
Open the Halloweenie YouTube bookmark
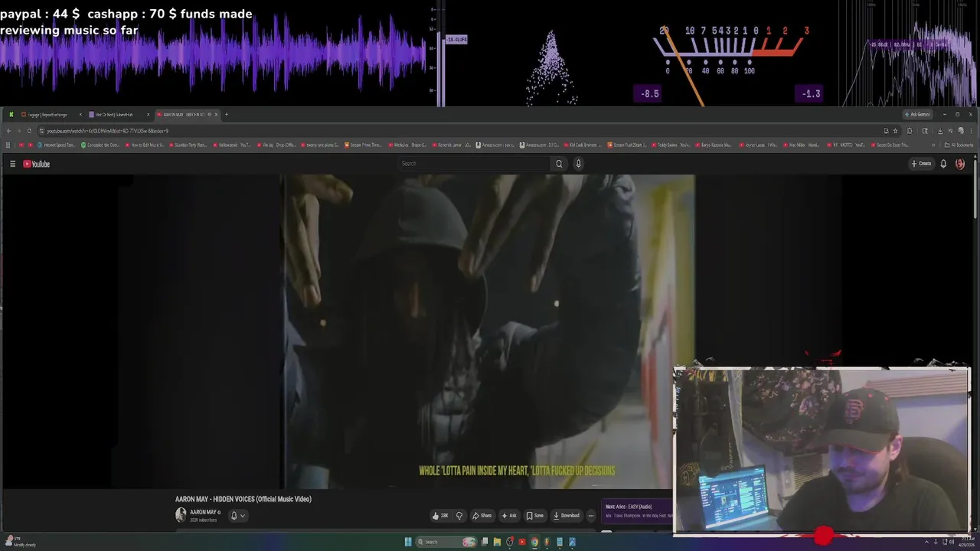click(232, 145)
